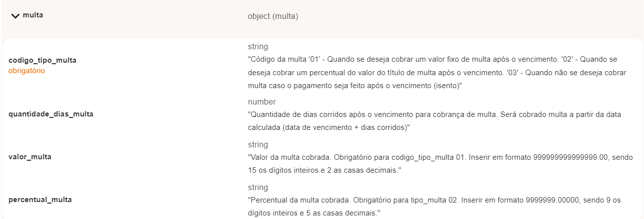The image size is (644, 219).
Task: Click the object (multa) type label
Action: 273,16
